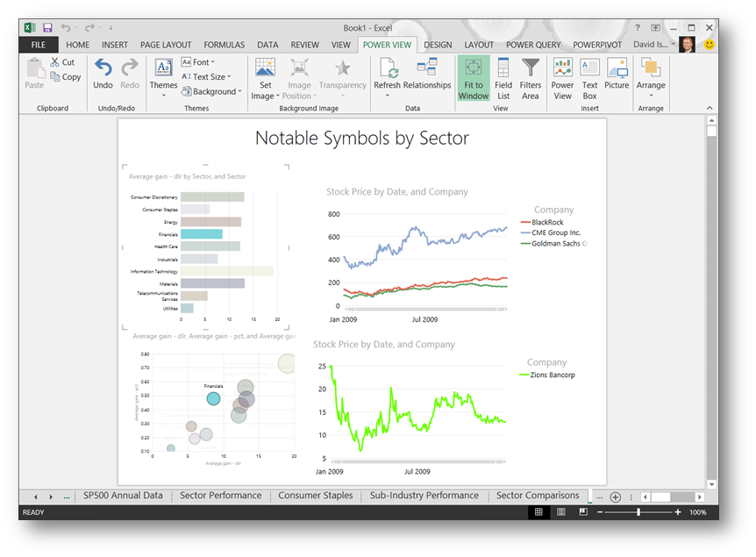Viewport: 756px width, 557px height.
Task: Click the 100% zoom level
Action: (x=697, y=512)
